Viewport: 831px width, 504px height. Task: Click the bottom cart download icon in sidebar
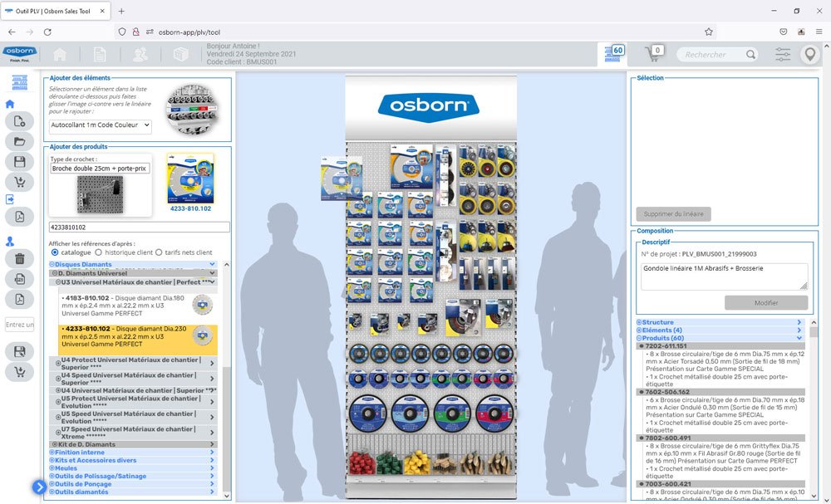(x=20, y=372)
